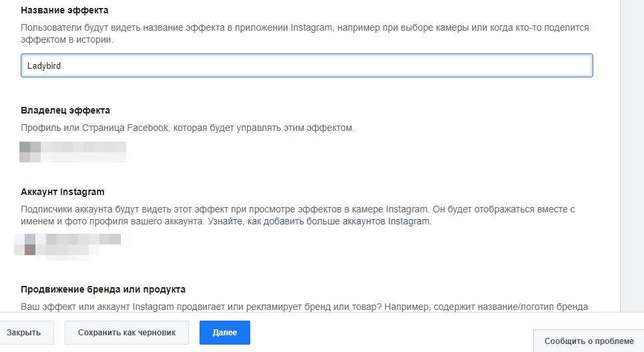Click the Владелец эффекта heading
This screenshot has width=644, height=352.
click(x=65, y=110)
